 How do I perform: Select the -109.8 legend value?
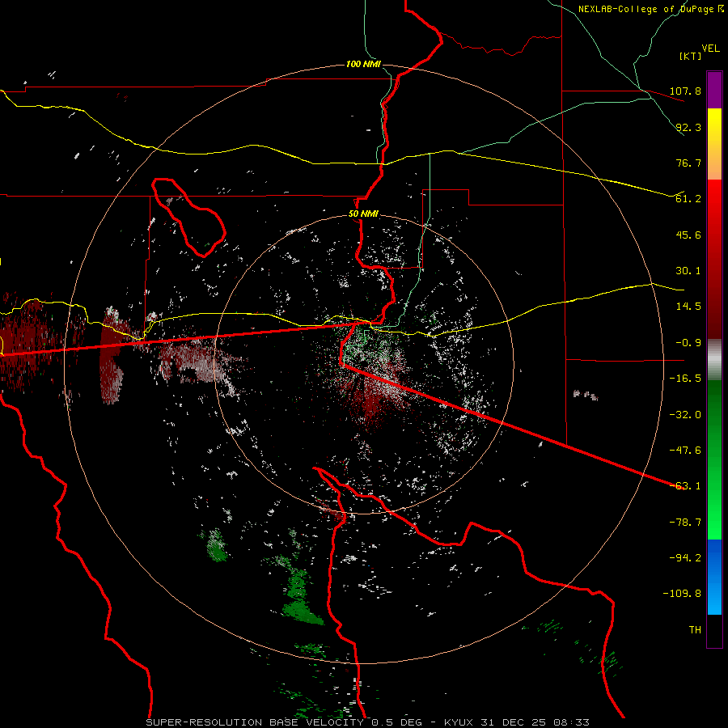tap(682, 594)
